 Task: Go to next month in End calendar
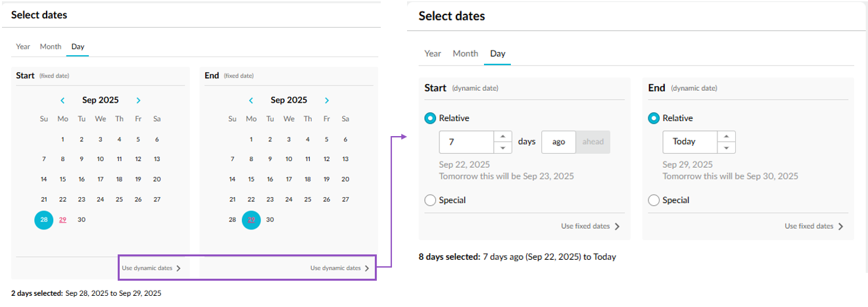(327, 101)
